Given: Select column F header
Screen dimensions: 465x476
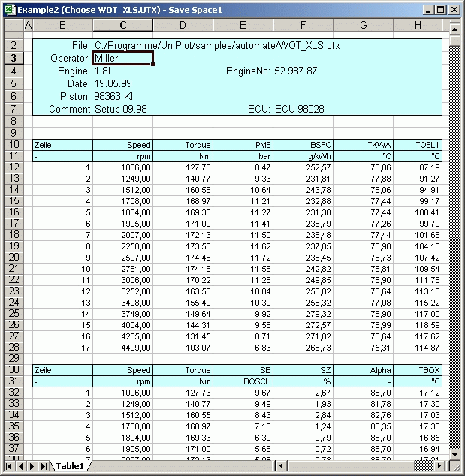Looking at the screenshot, I should [303, 26].
